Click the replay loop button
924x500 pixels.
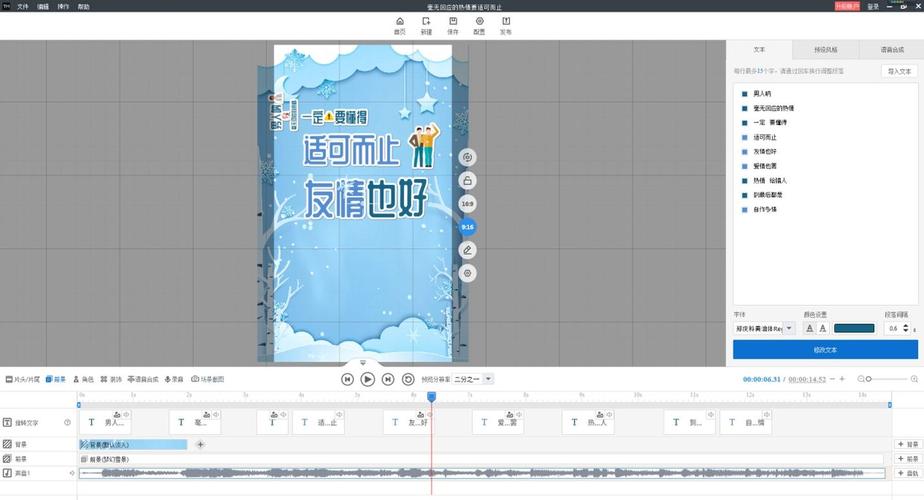click(x=408, y=379)
